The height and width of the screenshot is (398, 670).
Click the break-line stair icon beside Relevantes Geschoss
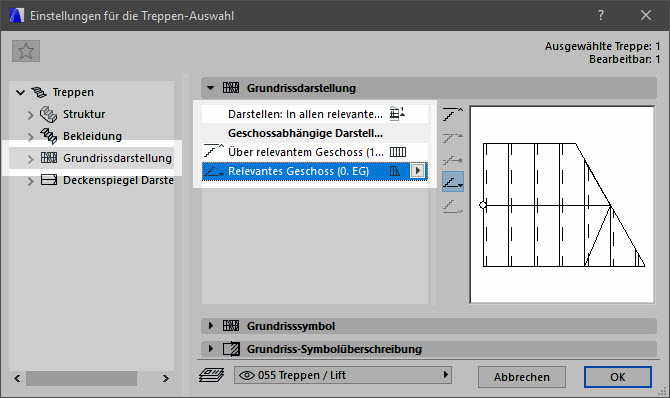pyautogui.click(x=395, y=171)
